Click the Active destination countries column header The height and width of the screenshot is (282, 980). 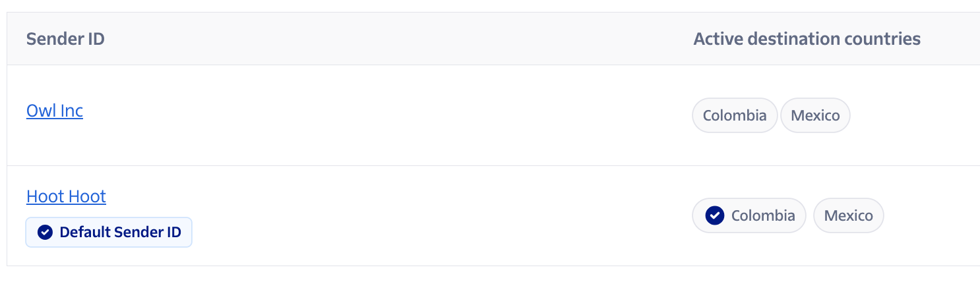coord(807,39)
